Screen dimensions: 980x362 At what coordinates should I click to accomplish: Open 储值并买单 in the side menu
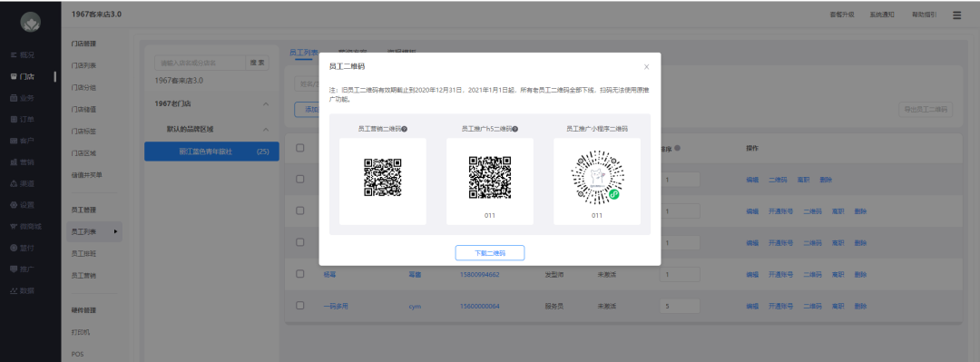(87, 175)
